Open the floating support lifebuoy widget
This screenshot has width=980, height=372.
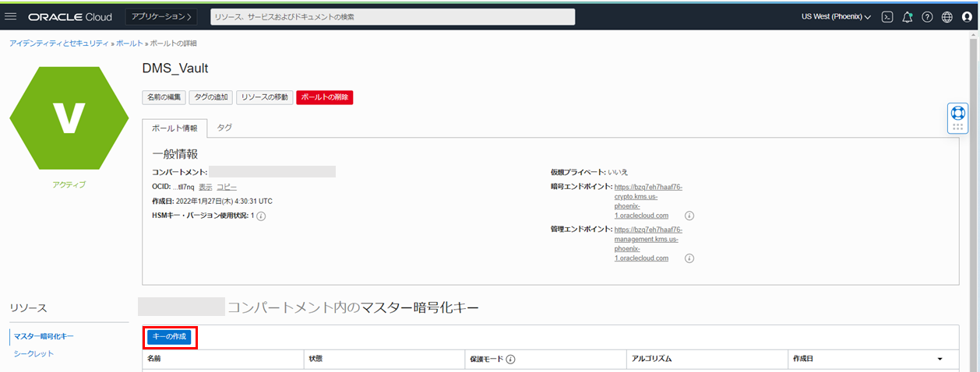pos(958,113)
